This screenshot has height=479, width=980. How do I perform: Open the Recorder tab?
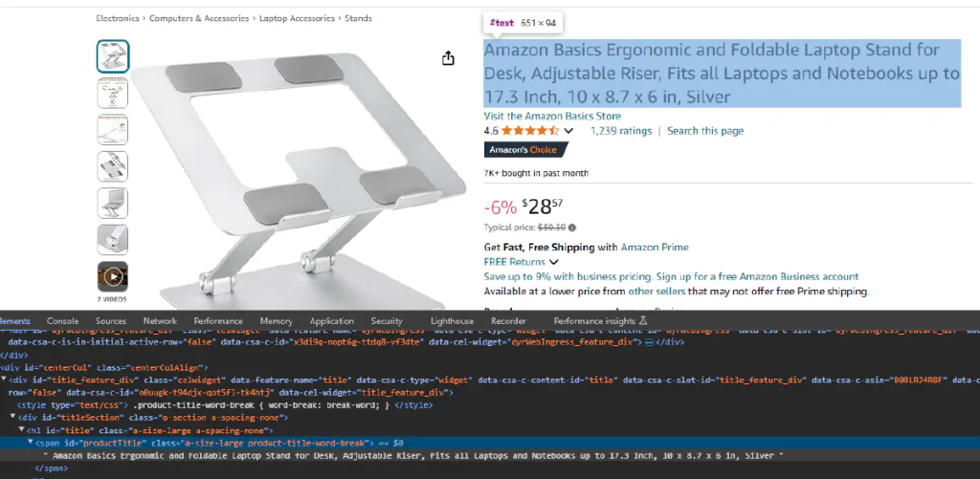(508, 321)
